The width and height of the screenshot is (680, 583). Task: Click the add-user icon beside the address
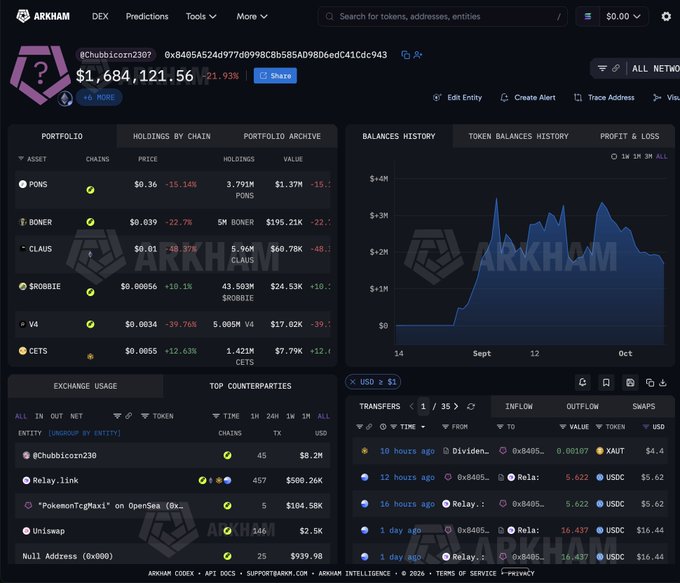(x=418, y=55)
